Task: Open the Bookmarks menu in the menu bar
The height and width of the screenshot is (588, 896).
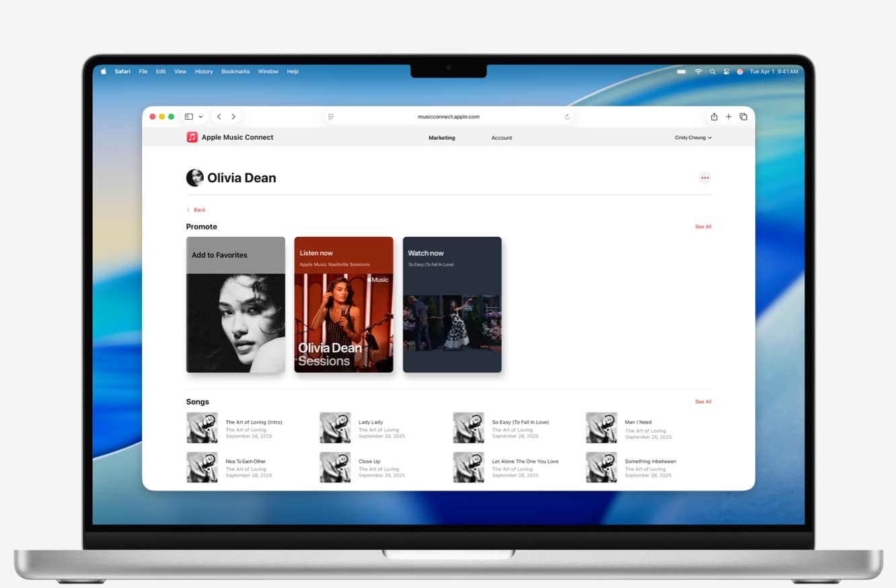Action: click(235, 71)
